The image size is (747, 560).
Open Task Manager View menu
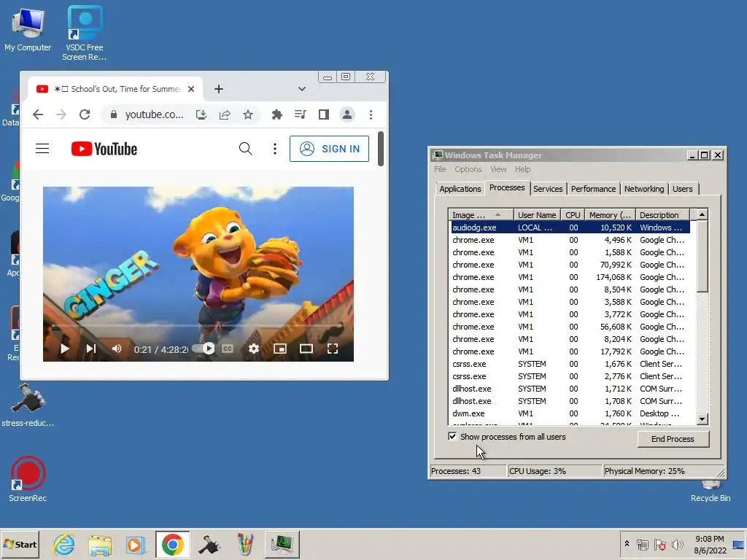coord(498,169)
